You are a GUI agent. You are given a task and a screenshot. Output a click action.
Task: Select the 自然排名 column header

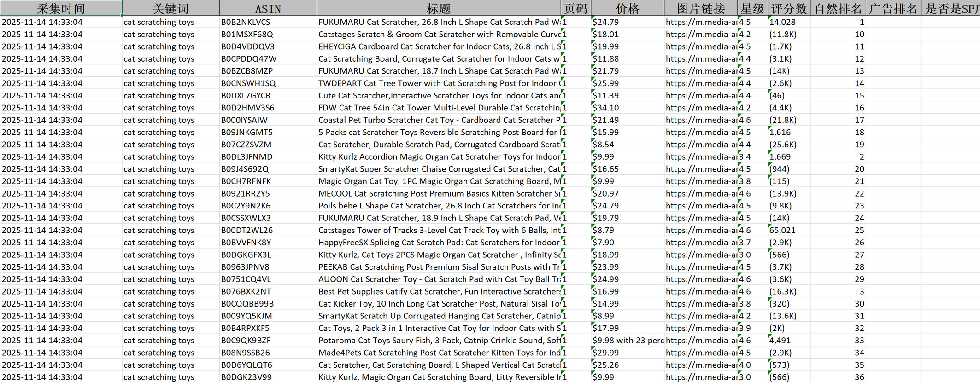(838, 8)
